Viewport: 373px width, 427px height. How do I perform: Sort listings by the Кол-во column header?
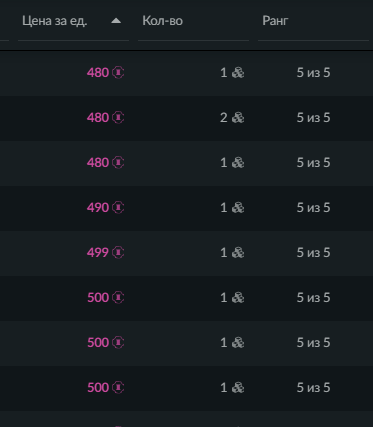tap(162, 21)
